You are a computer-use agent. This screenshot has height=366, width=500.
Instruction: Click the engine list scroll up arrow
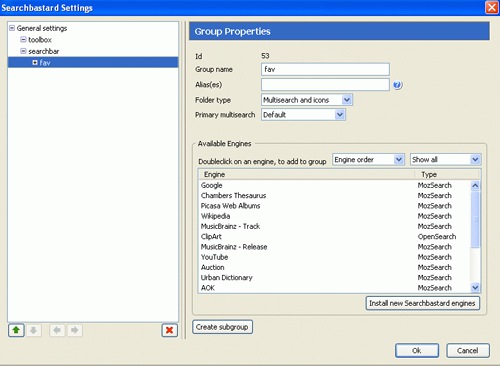click(475, 185)
